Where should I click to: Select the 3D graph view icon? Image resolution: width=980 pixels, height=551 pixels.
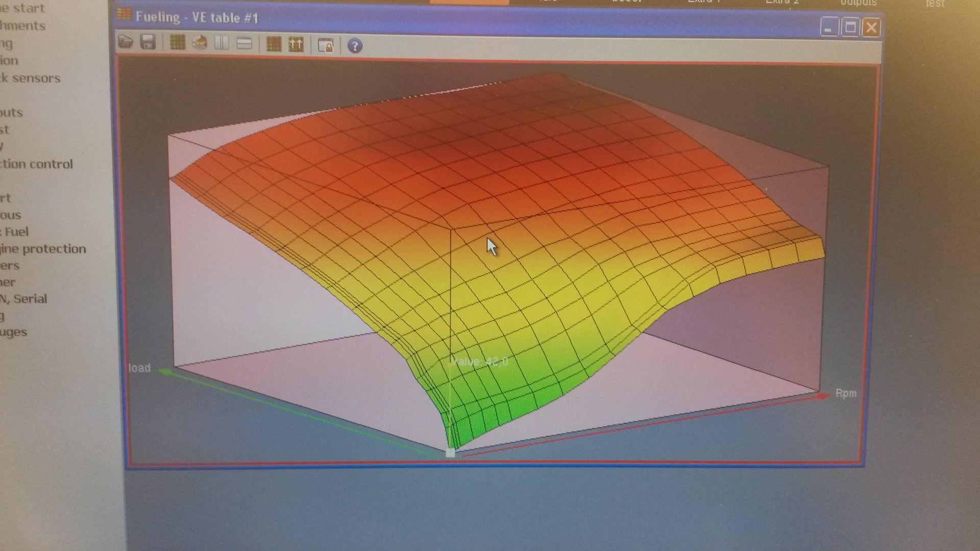[x=200, y=43]
